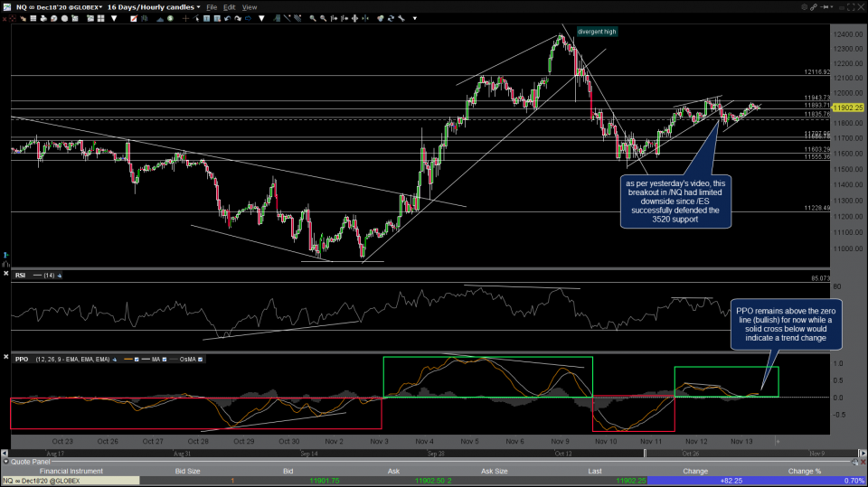Click the Bid Size column header

point(187,471)
